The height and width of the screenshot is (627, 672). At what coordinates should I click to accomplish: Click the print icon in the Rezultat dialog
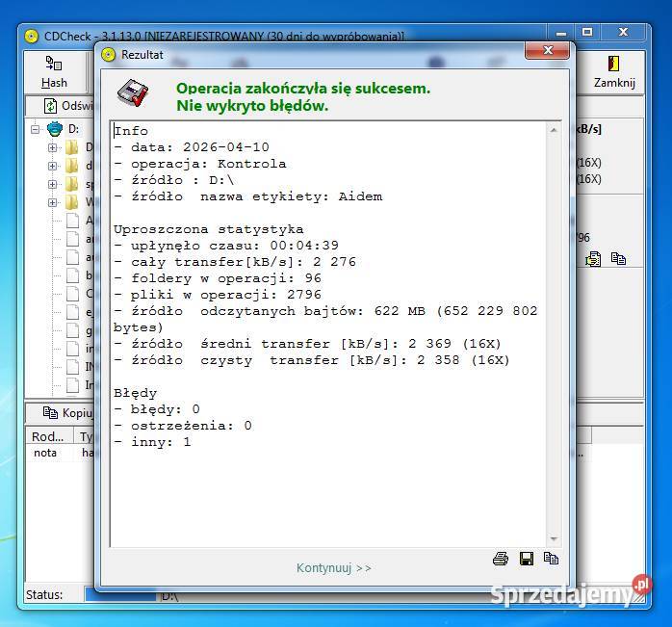[501, 559]
